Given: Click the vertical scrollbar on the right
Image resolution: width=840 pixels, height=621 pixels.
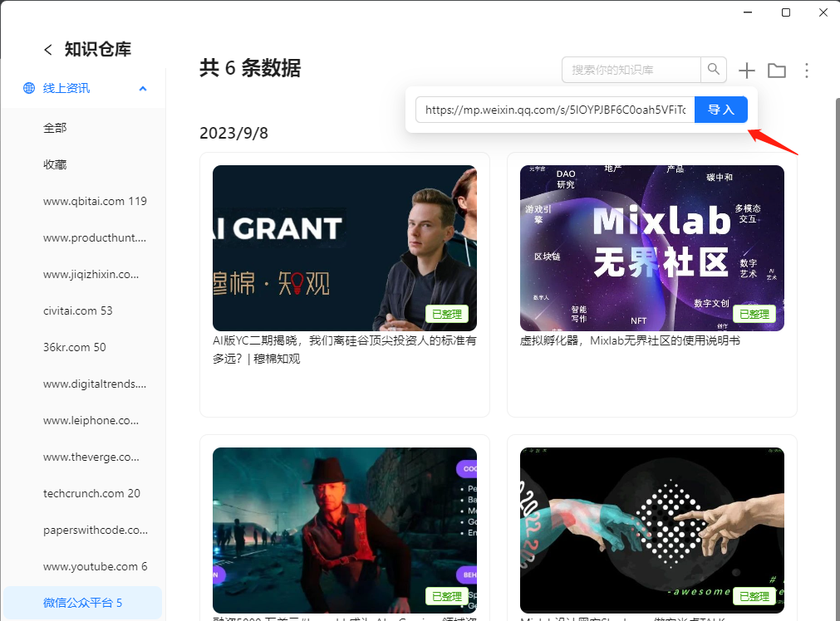Looking at the screenshot, I should click(x=838, y=359).
